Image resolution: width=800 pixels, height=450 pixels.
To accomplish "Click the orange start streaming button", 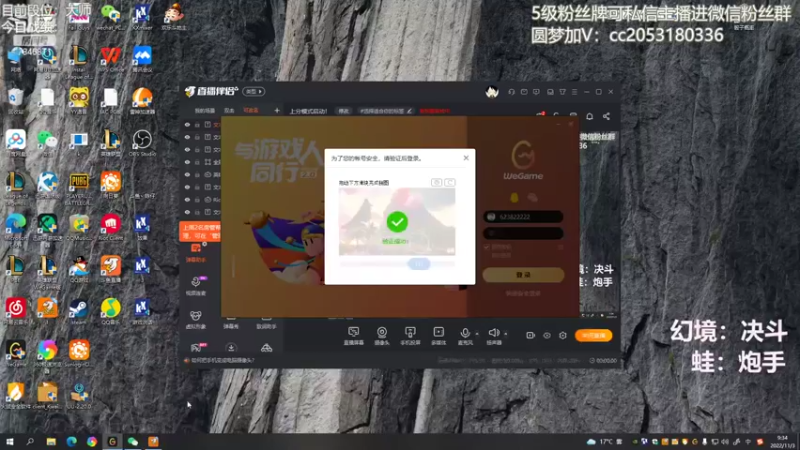I will pyautogui.click(x=593, y=335).
